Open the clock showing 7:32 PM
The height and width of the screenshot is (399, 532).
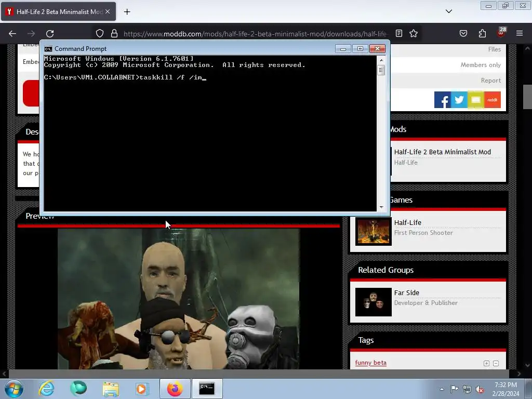(x=506, y=389)
